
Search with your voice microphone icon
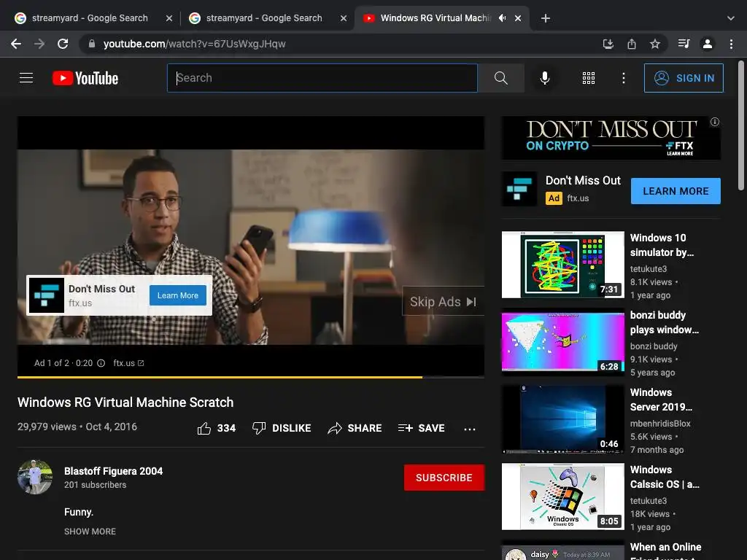click(544, 78)
